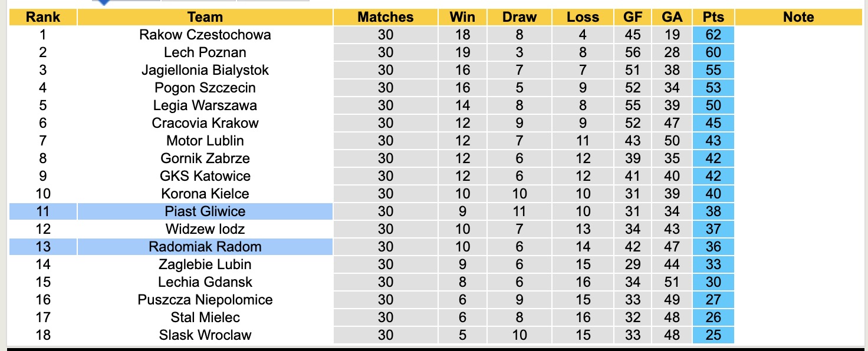Click the Loss column header
The image size is (868, 351).
[583, 17]
